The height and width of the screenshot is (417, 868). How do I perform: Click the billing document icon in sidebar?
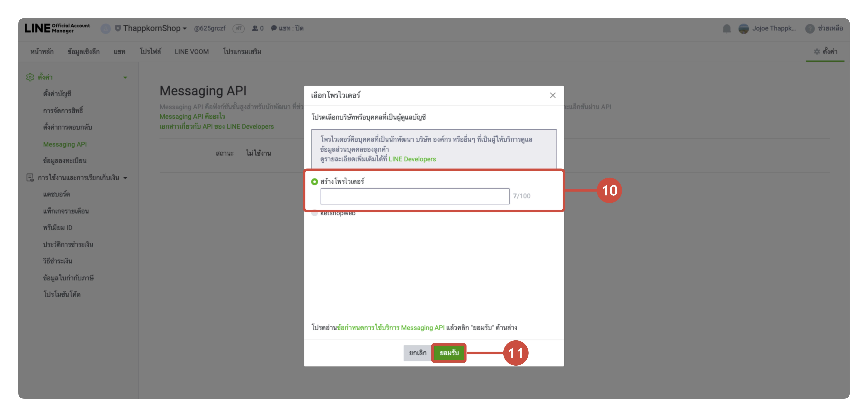tap(30, 178)
